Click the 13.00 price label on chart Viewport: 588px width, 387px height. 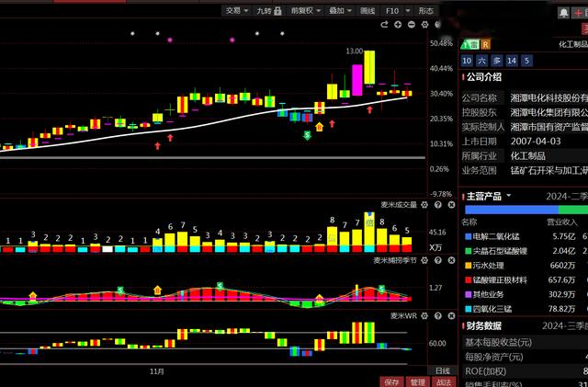354,51
